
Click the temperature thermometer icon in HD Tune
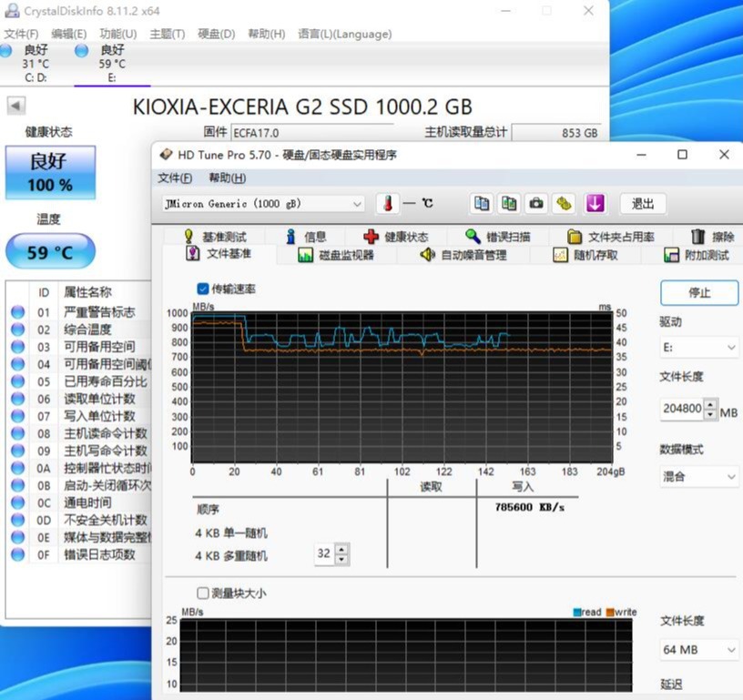coord(388,204)
